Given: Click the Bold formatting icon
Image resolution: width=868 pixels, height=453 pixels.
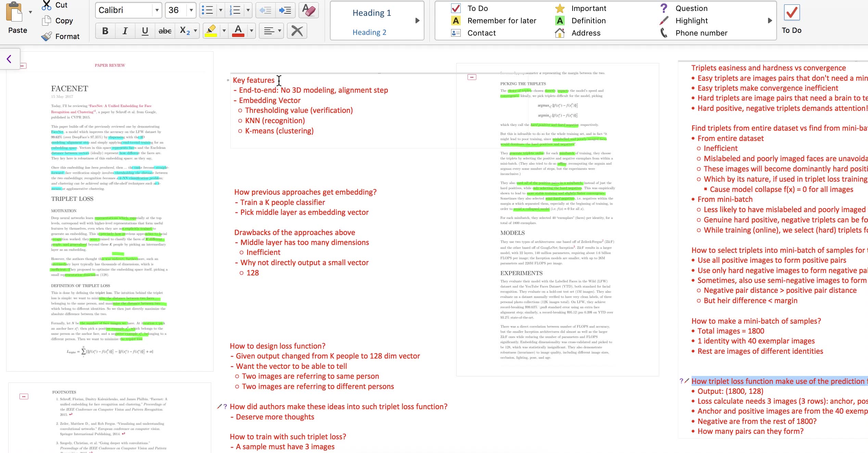Looking at the screenshot, I should [105, 31].
